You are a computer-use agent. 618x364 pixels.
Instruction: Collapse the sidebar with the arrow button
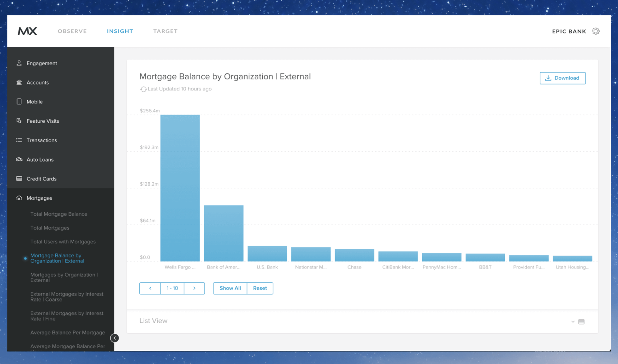click(x=115, y=338)
